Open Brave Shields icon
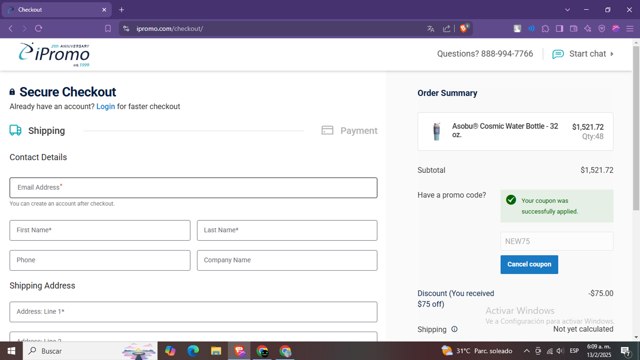 (464, 28)
